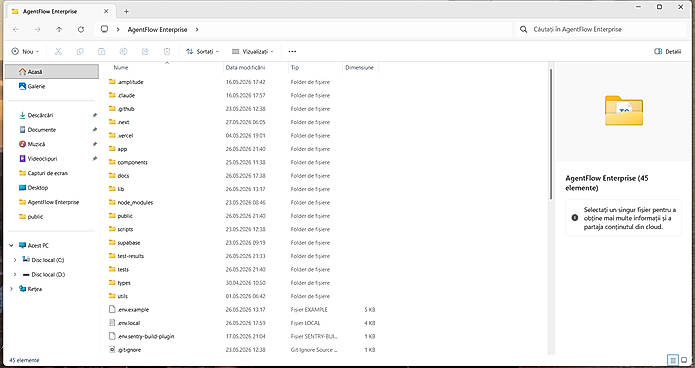Select the .next folder row
The image size is (695, 368).
point(242,122)
